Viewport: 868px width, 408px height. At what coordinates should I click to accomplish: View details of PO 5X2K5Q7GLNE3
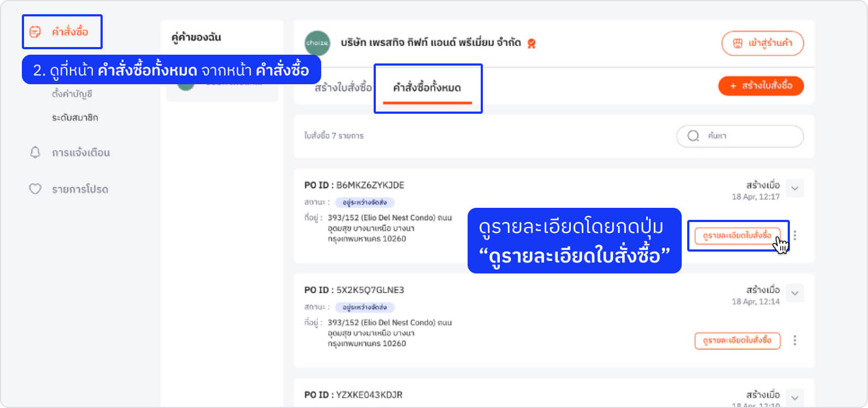pyautogui.click(x=737, y=341)
